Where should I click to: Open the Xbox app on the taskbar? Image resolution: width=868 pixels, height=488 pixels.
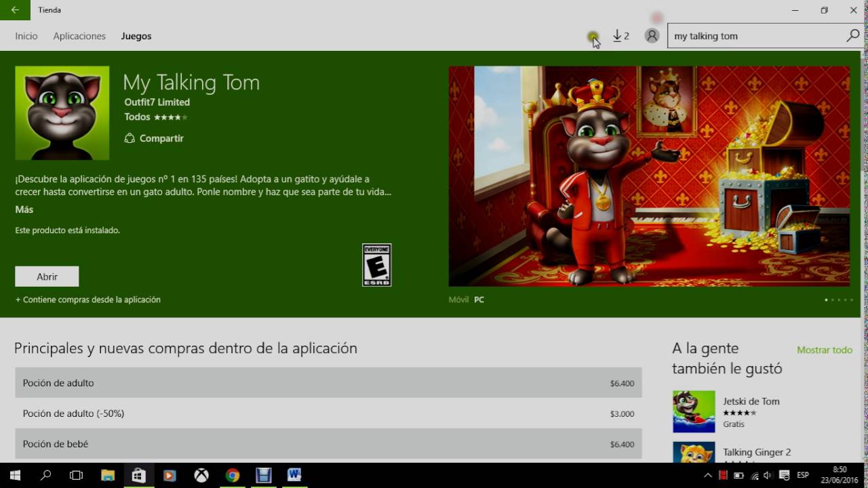coord(201,475)
